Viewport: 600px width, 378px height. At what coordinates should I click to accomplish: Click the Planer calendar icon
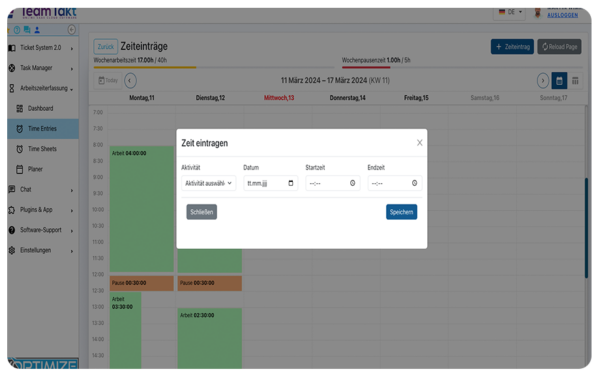click(x=20, y=169)
